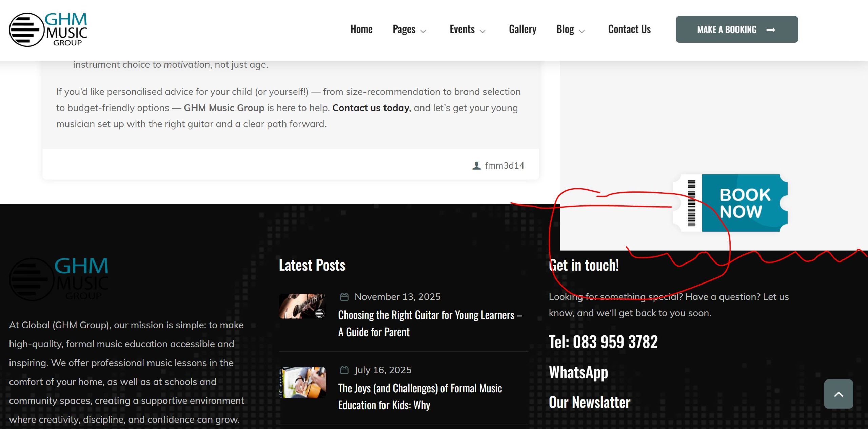This screenshot has width=868, height=429.
Task: Open the Contact Us page
Action: pyautogui.click(x=629, y=30)
